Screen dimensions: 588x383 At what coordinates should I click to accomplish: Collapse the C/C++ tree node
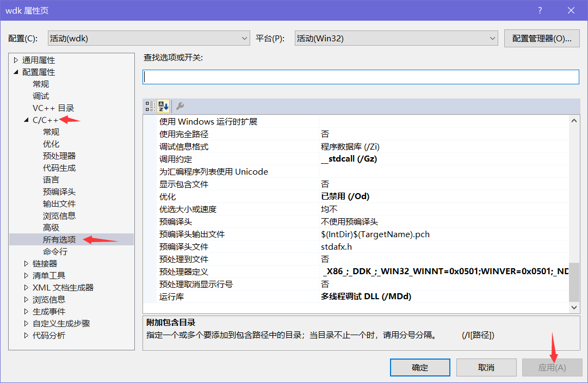click(26, 120)
